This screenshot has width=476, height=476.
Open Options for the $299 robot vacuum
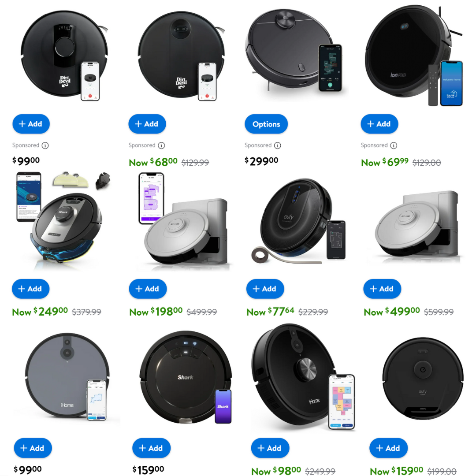click(266, 124)
